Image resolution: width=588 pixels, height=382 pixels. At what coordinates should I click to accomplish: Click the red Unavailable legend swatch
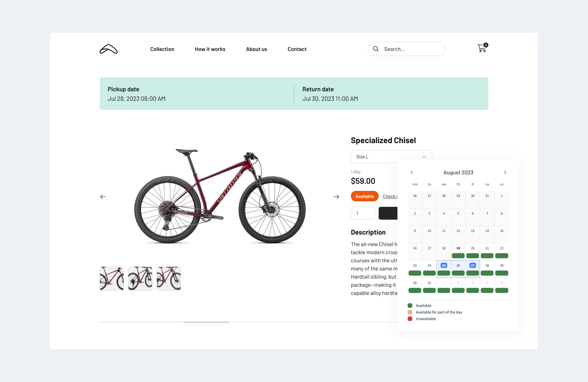click(410, 319)
